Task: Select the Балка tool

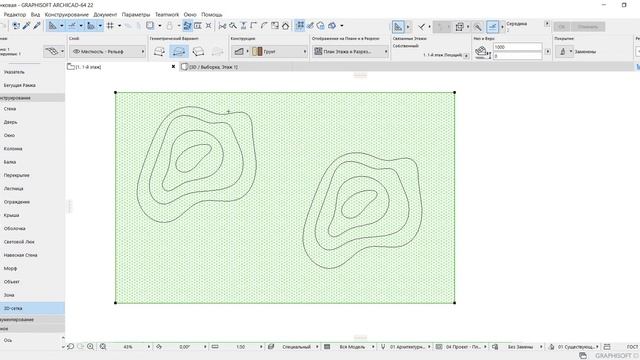Action: click(10, 162)
